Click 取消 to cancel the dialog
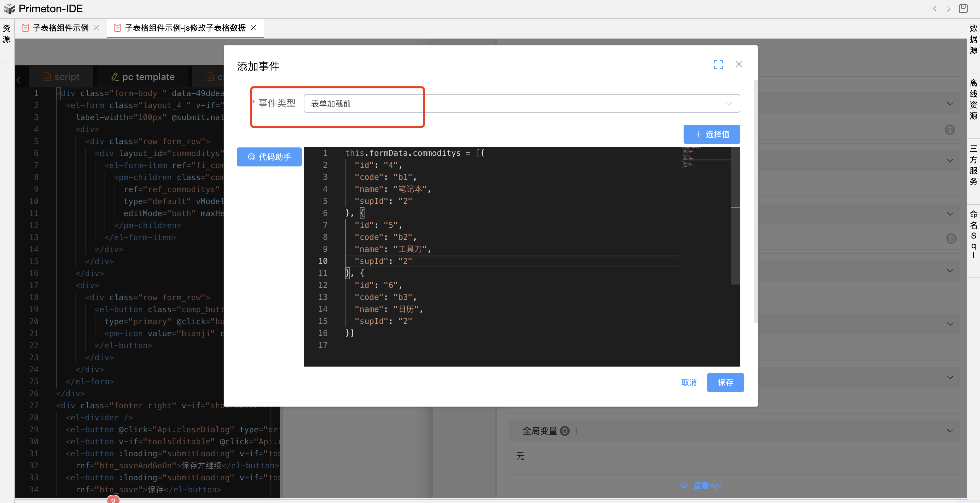The height and width of the screenshot is (503, 980). (689, 383)
